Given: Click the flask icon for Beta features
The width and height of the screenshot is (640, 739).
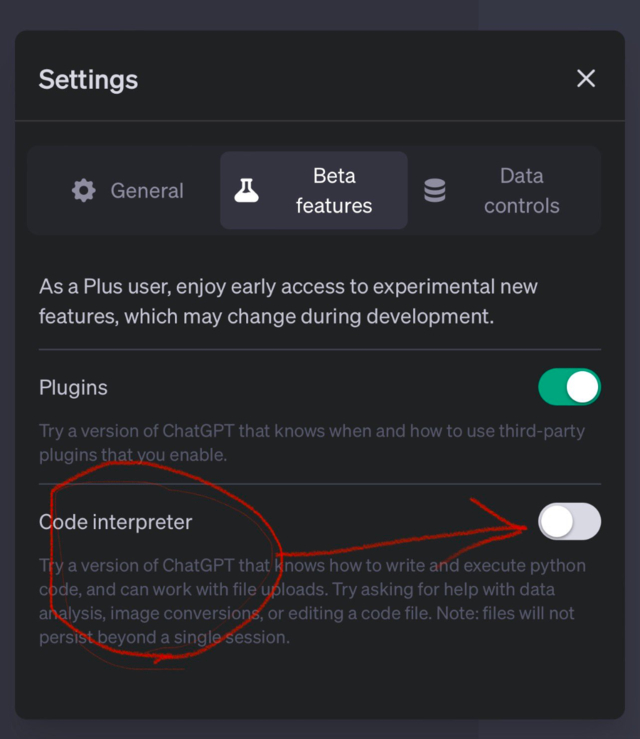Looking at the screenshot, I should coord(246,191).
